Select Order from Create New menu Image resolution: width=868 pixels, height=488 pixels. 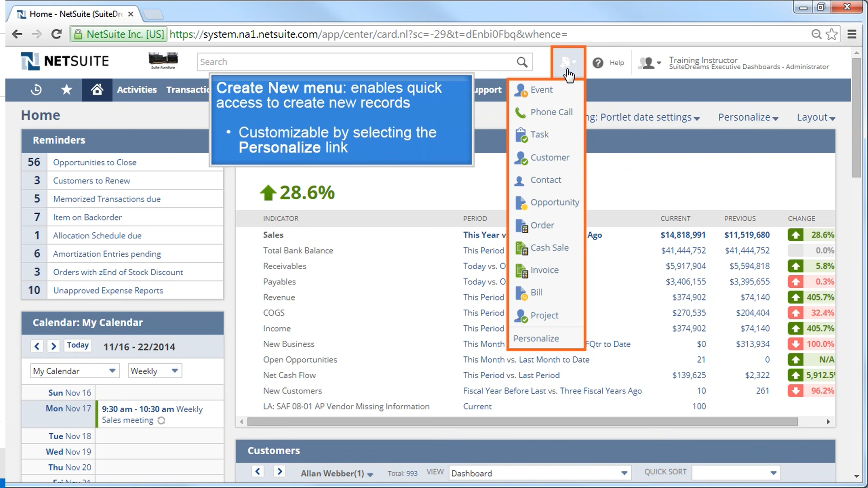click(546, 225)
